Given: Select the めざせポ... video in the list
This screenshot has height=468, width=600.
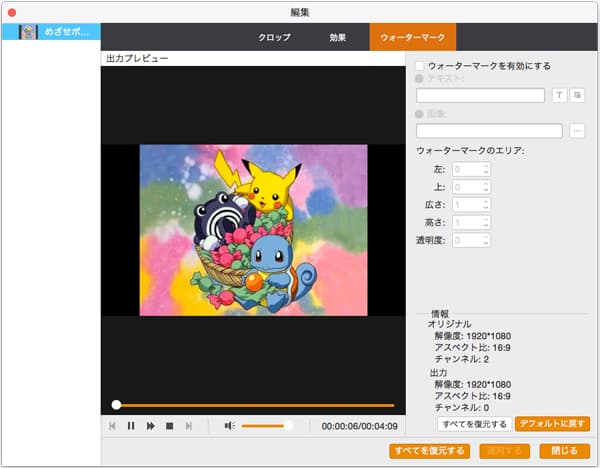Looking at the screenshot, I should point(51,32).
